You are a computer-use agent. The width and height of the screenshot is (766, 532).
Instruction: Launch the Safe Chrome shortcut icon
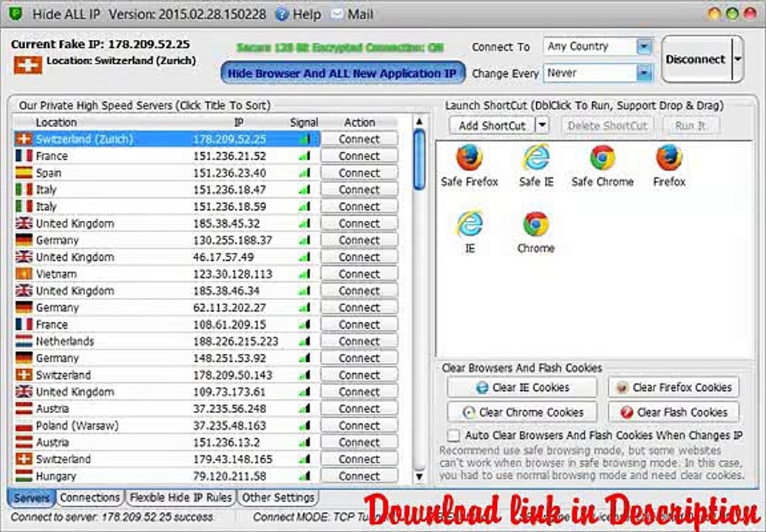coord(603,157)
